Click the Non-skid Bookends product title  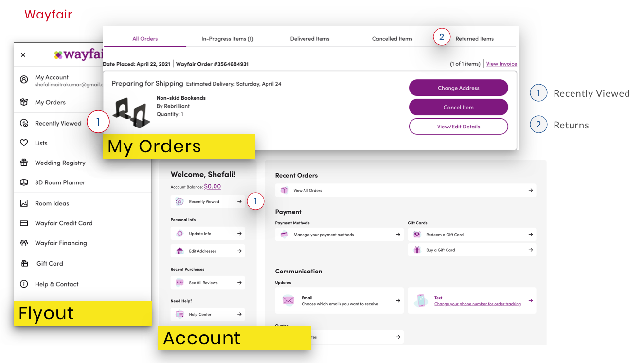(x=181, y=98)
